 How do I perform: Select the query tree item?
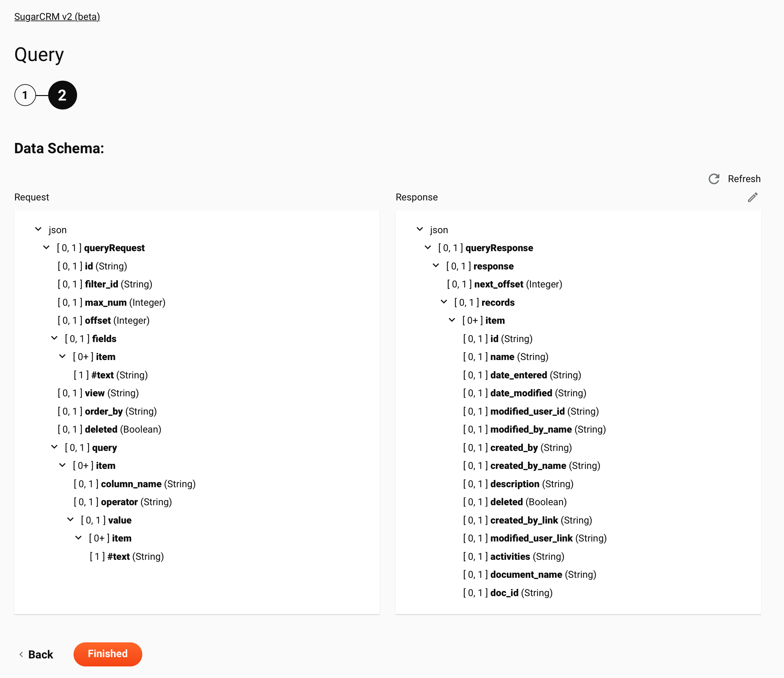[x=105, y=447]
